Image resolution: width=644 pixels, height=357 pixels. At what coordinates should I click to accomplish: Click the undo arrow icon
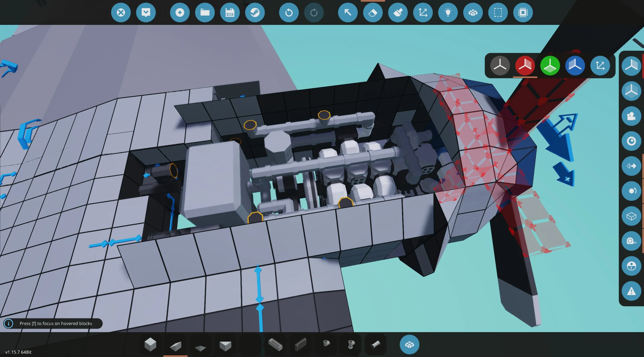(x=289, y=13)
